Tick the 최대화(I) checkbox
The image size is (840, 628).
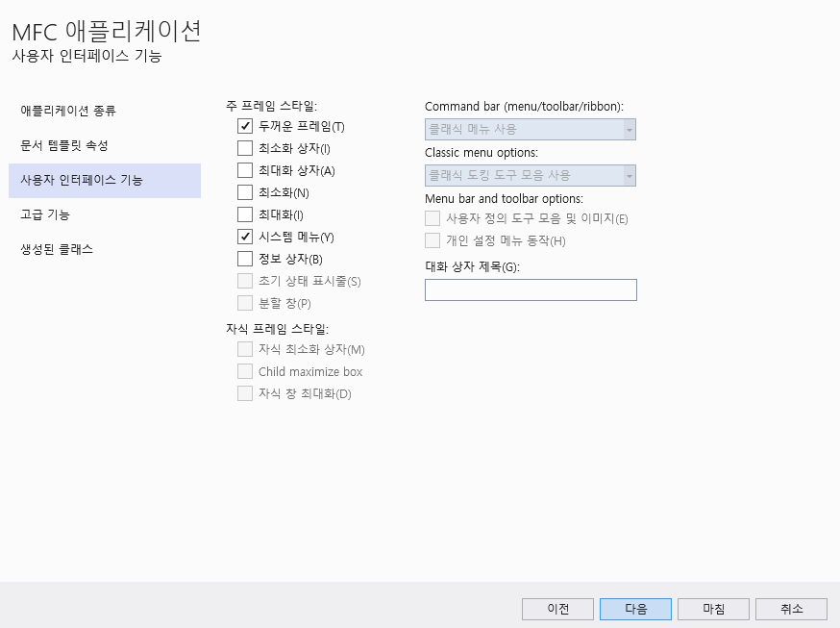(x=245, y=214)
